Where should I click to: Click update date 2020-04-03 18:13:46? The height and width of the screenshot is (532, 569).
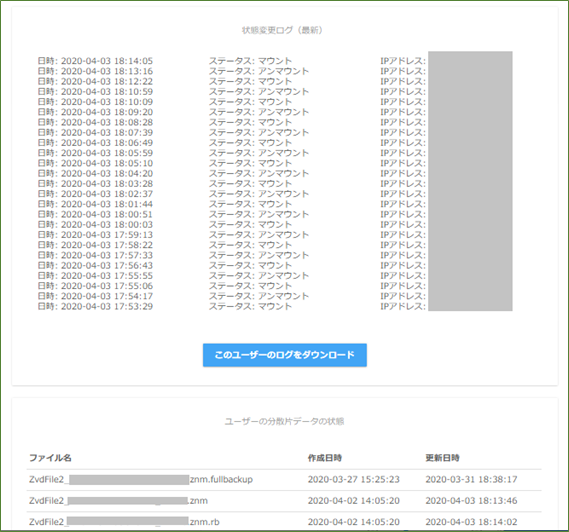tap(471, 501)
